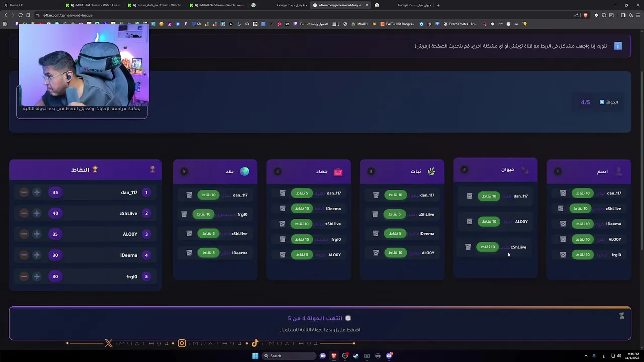
Task: Subtract points from frgl0 with minus button
Action: (x=24, y=276)
